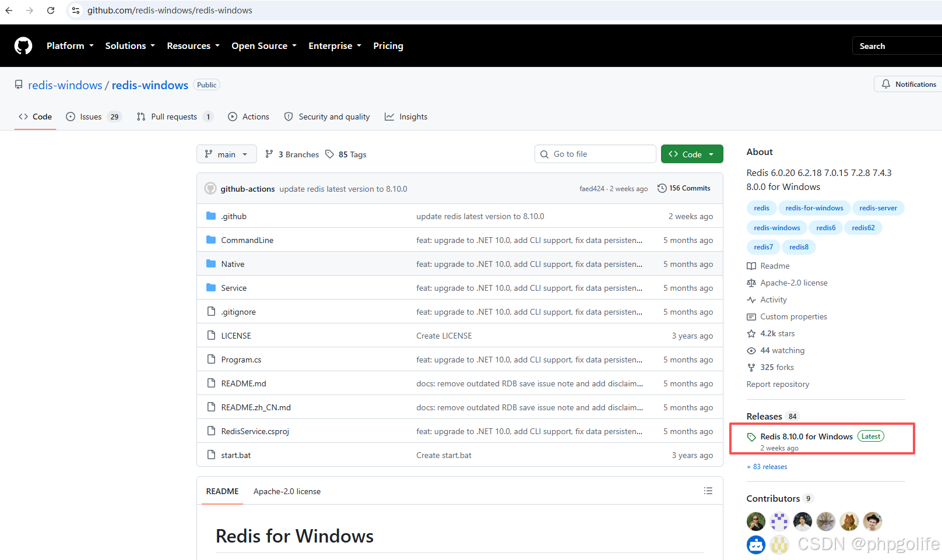Click the folder icon for .github
This screenshot has height=560, width=942.
click(211, 216)
